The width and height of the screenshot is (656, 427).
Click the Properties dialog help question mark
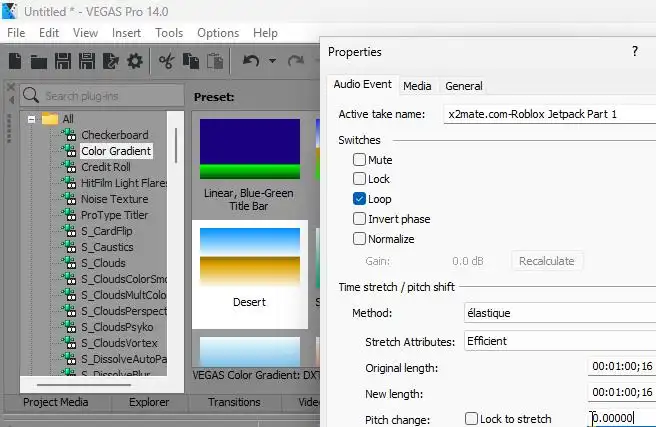[635, 51]
